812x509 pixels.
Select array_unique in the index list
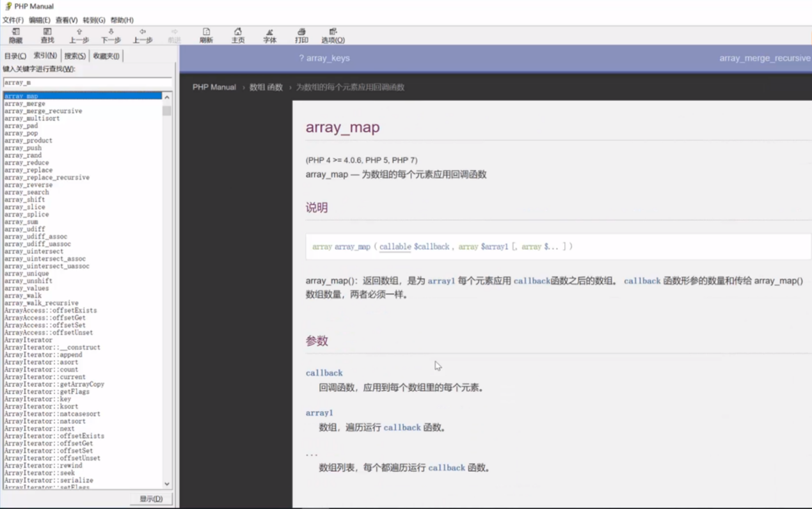click(27, 274)
